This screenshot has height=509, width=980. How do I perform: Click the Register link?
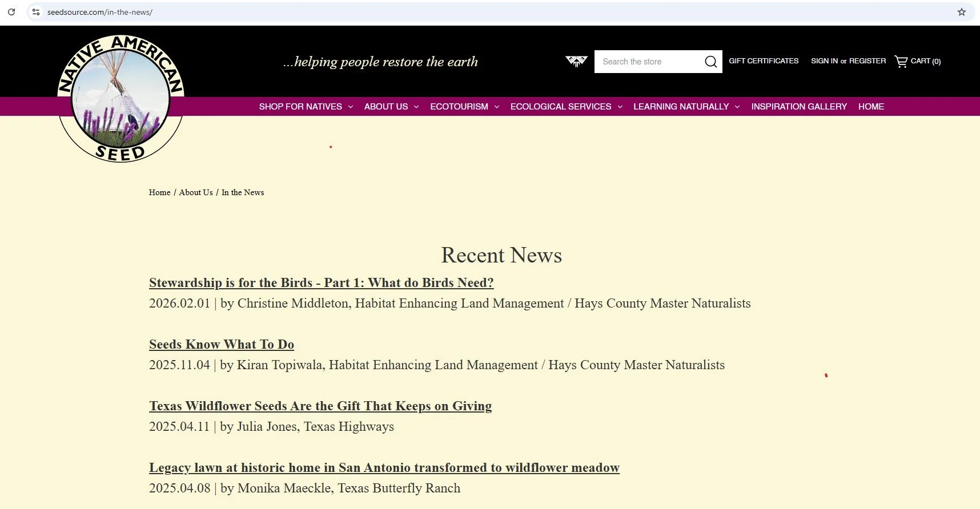867,61
